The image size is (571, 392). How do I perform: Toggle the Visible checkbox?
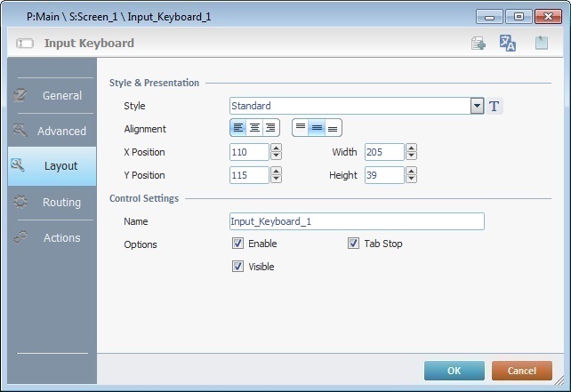coord(237,267)
